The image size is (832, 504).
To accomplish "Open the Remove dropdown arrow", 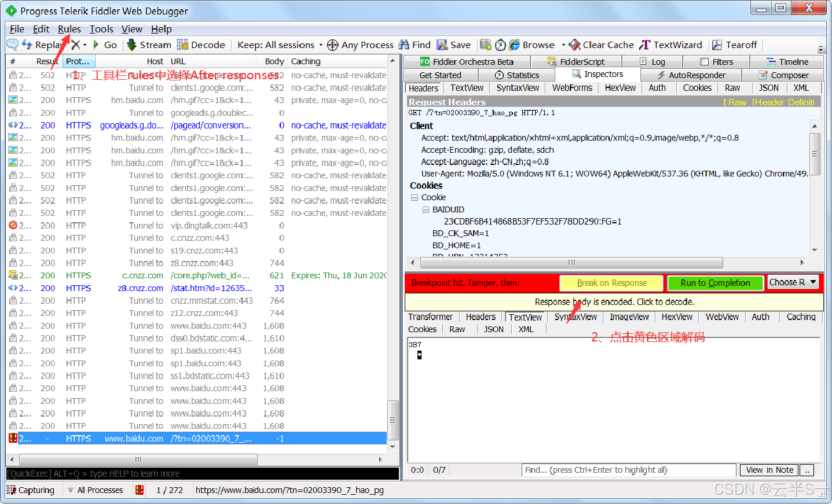I will point(85,45).
